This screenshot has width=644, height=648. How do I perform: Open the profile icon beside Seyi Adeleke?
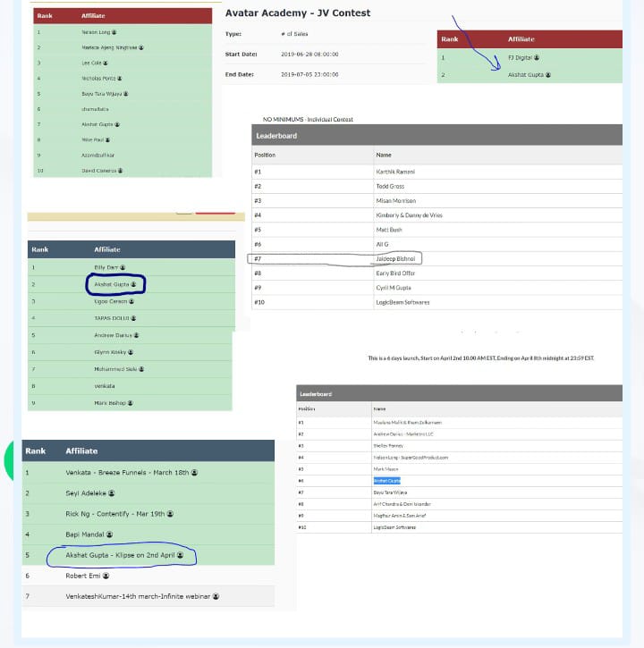[112, 493]
